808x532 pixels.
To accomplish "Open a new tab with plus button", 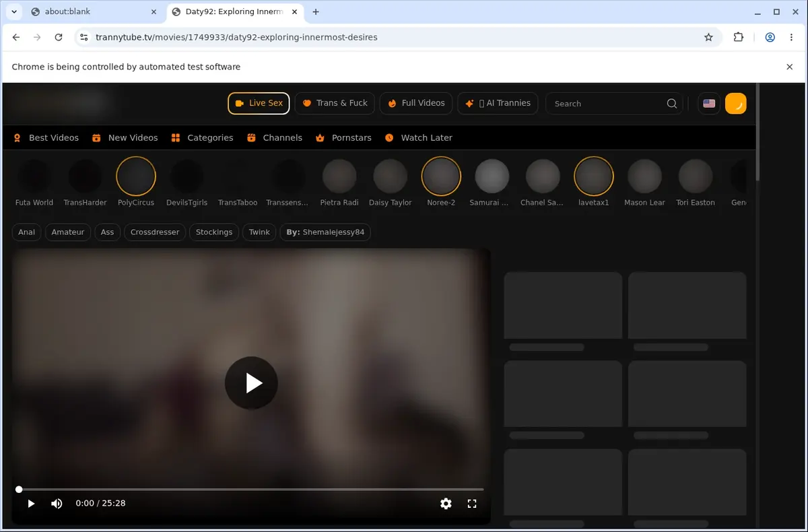I will click(316, 11).
